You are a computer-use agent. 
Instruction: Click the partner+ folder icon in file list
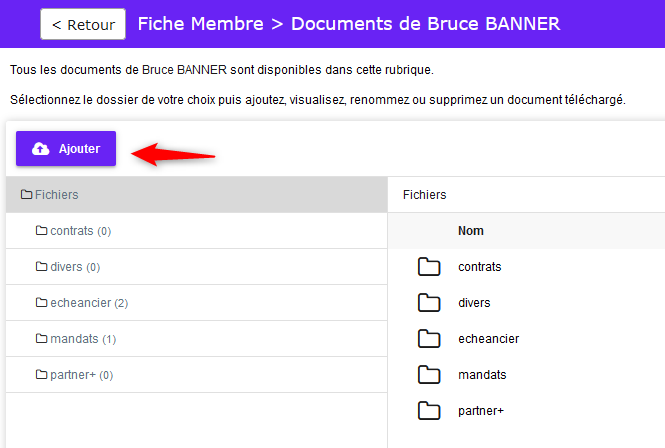[x=429, y=411]
